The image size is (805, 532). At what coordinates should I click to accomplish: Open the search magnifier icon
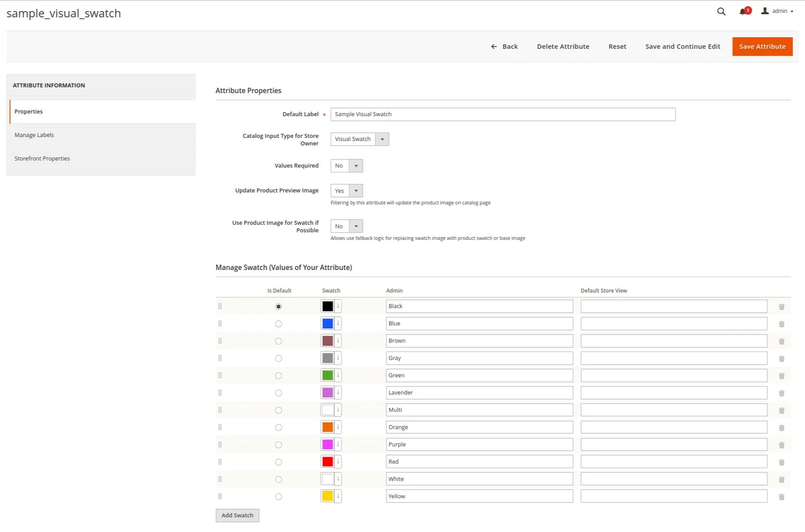coord(721,11)
